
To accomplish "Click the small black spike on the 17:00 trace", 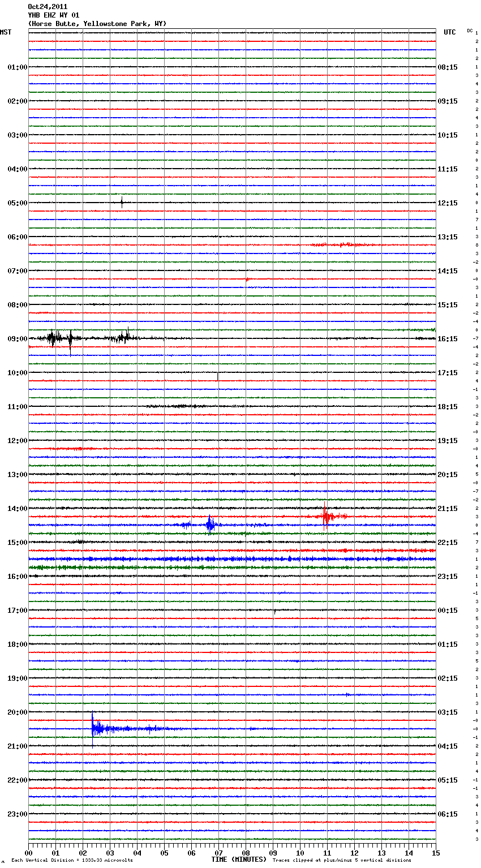I will [x=274, y=611].
